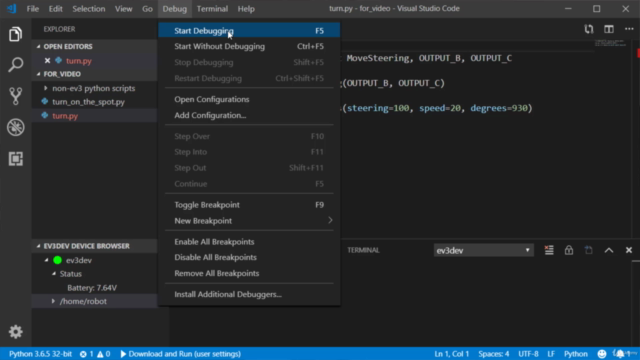Image resolution: width=640 pixels, height=360 pixels.
Task: Click the open log file icon
Action: [589, 250]
